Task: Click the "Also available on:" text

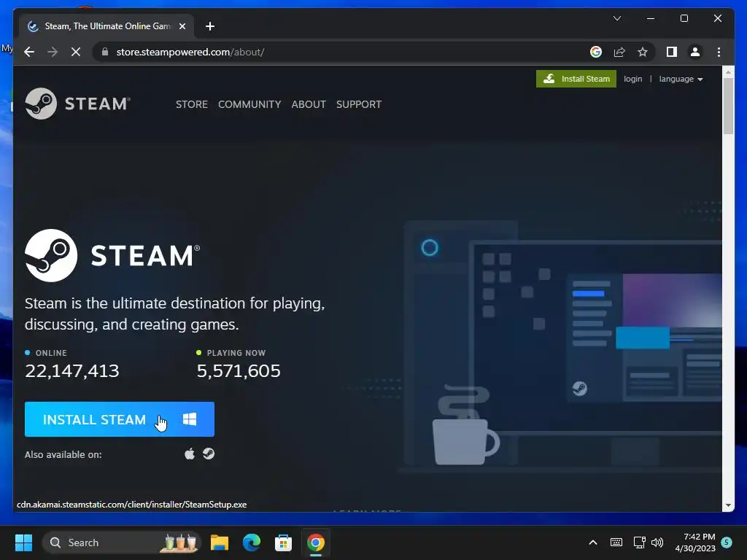Action: point(63,454)
